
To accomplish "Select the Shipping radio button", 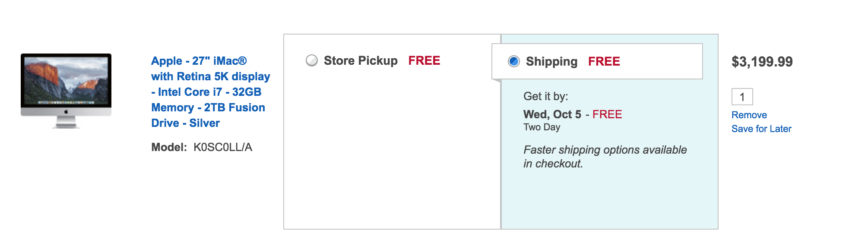I will click(514, 61).
